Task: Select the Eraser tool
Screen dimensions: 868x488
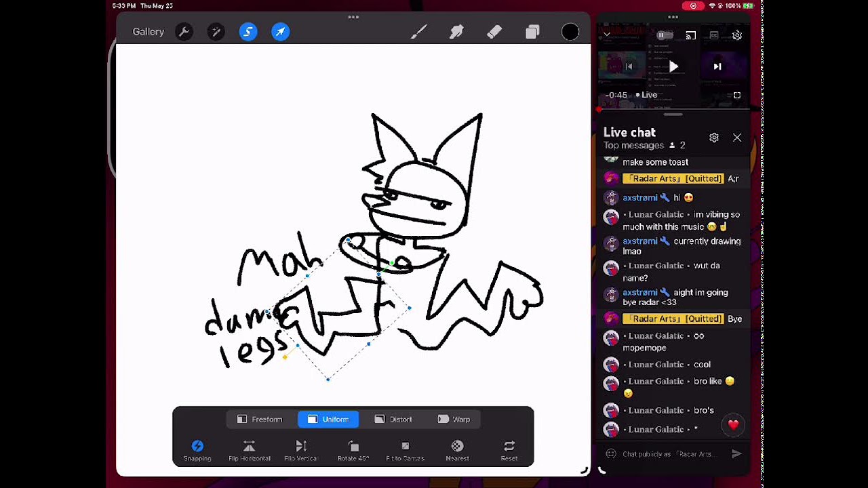Action: [x=494, y=32]
